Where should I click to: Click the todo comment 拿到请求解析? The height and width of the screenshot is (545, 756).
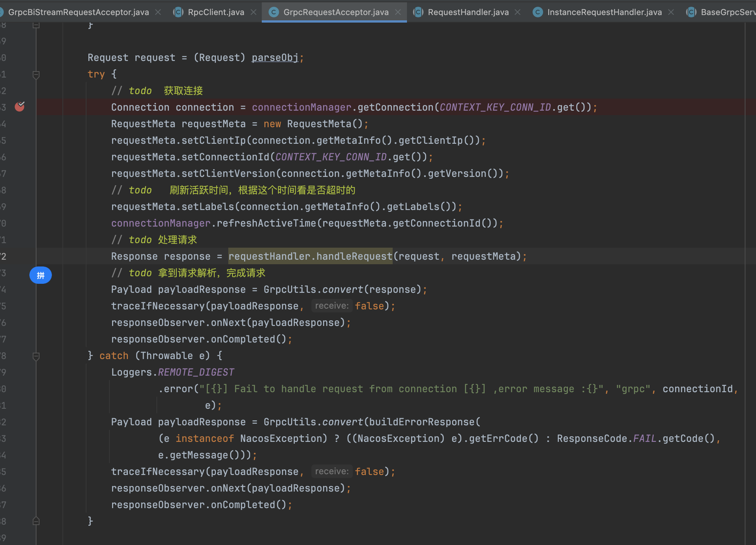[x=188, y=273]
